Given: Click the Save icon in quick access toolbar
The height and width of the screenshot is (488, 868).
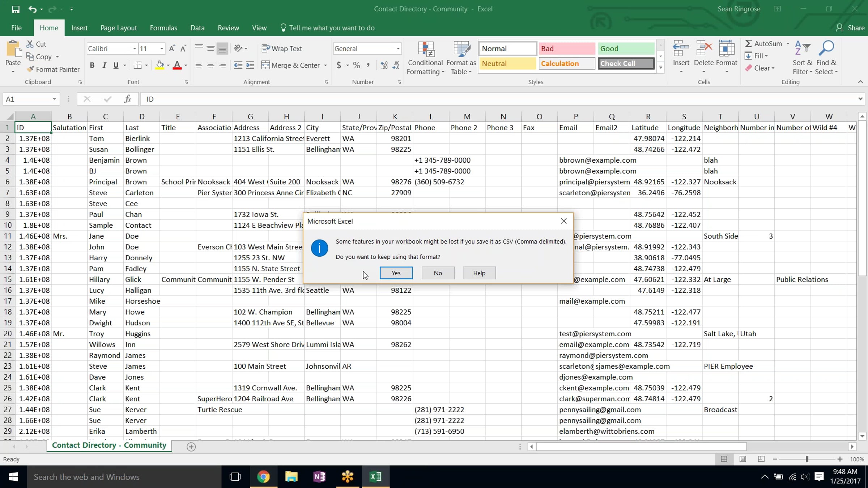Looking at the screenshot, I should 16,9.
